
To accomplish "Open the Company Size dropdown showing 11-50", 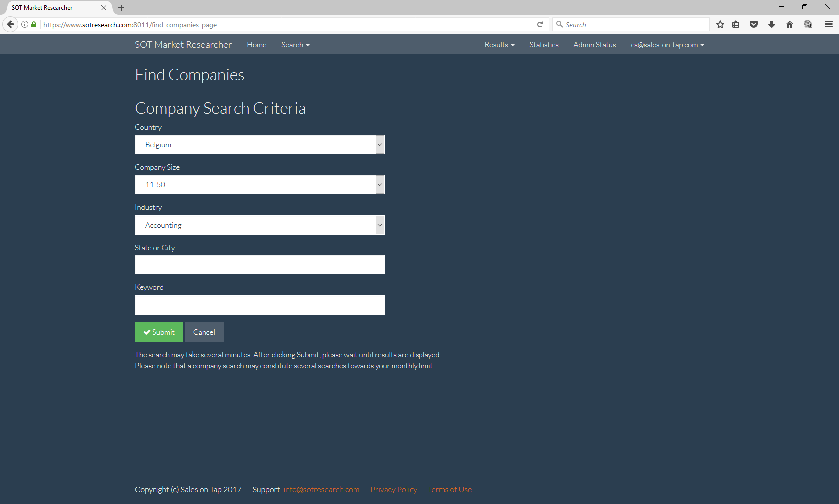I will tap(260, 185).
